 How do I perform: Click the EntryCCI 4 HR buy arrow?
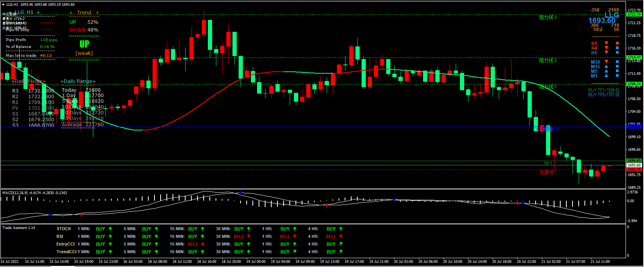pos(341,244)
